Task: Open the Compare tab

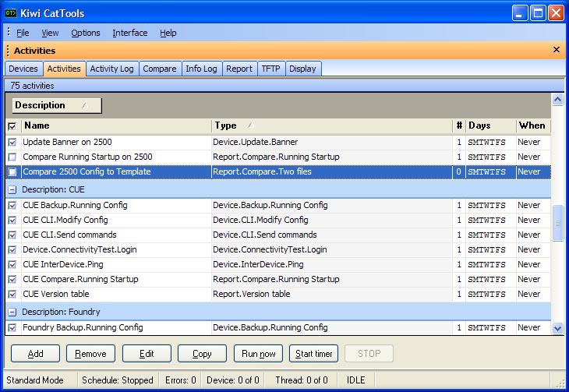Action: pyautogui.click(x=160, y=69)
